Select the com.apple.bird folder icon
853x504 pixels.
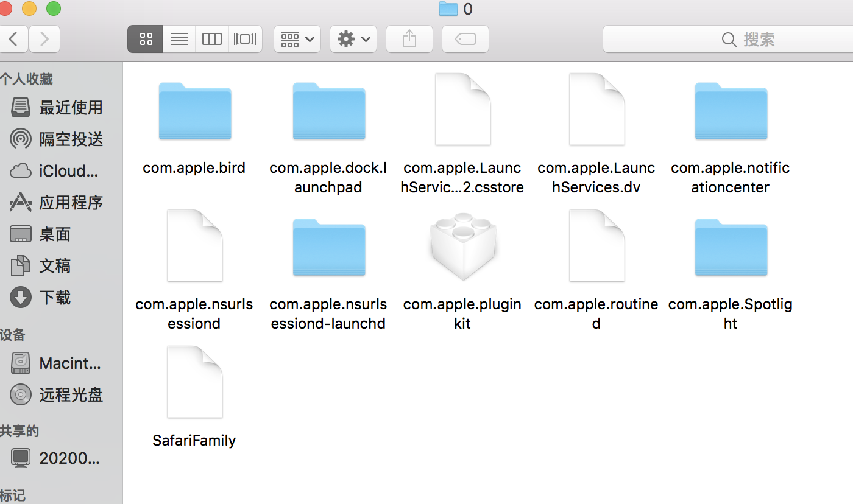click(x=194, y=111)
